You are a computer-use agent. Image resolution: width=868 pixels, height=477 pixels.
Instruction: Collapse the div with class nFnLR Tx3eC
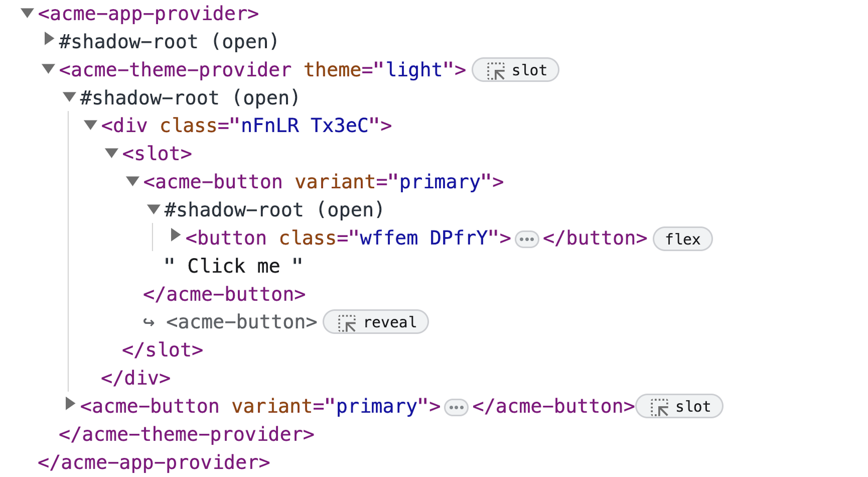point(90,125)
